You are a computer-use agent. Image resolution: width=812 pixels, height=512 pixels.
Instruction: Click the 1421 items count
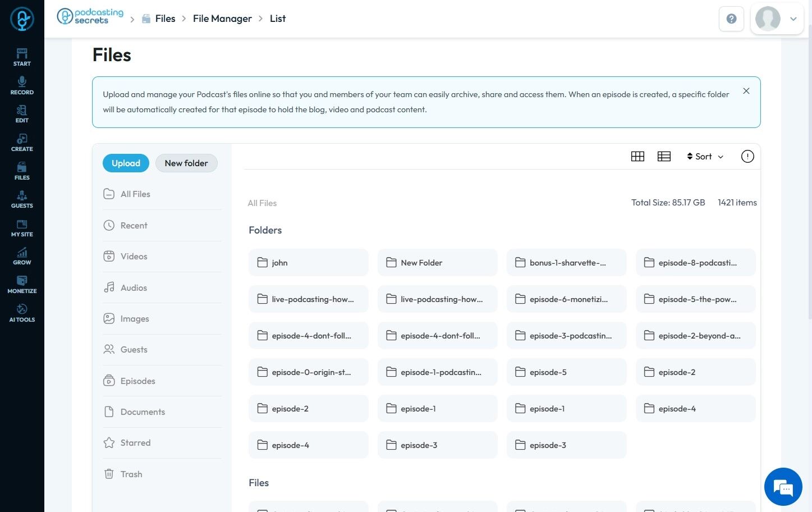click(x=737, y=203)
